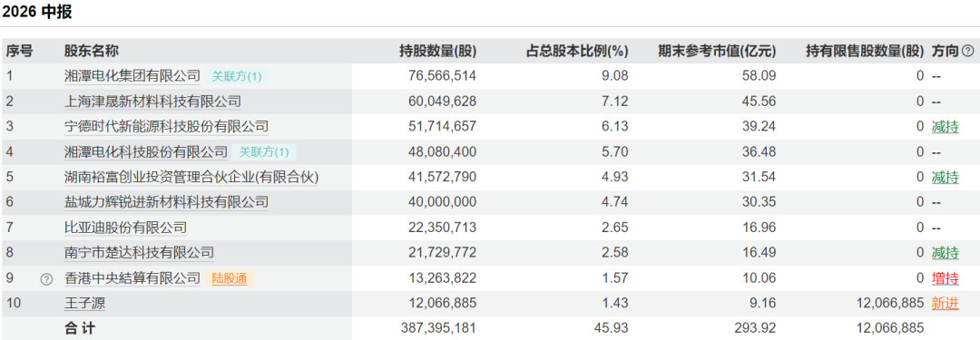Click the red 增持 link in row 9
Viewport: 980px width, 340px height.
[945, 278]
